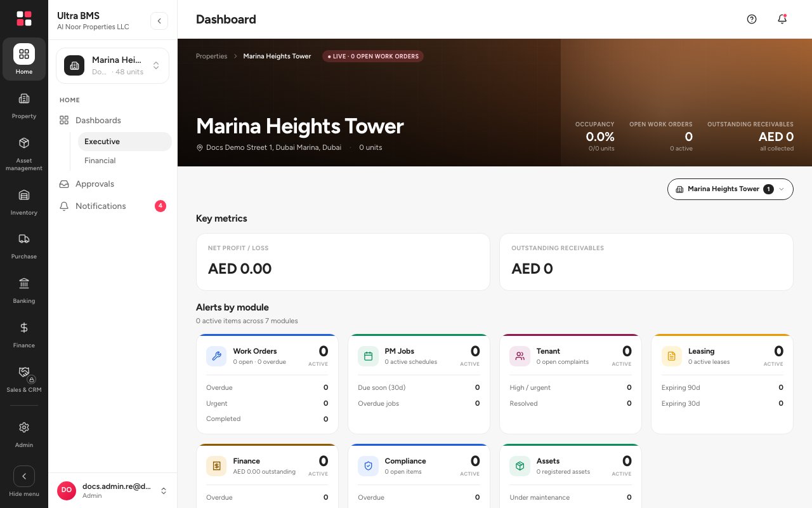Image resolution: width=812 pixels, height=508 pixels.
Task: Click the Hide menu arrow button
Action: point(24,476)
